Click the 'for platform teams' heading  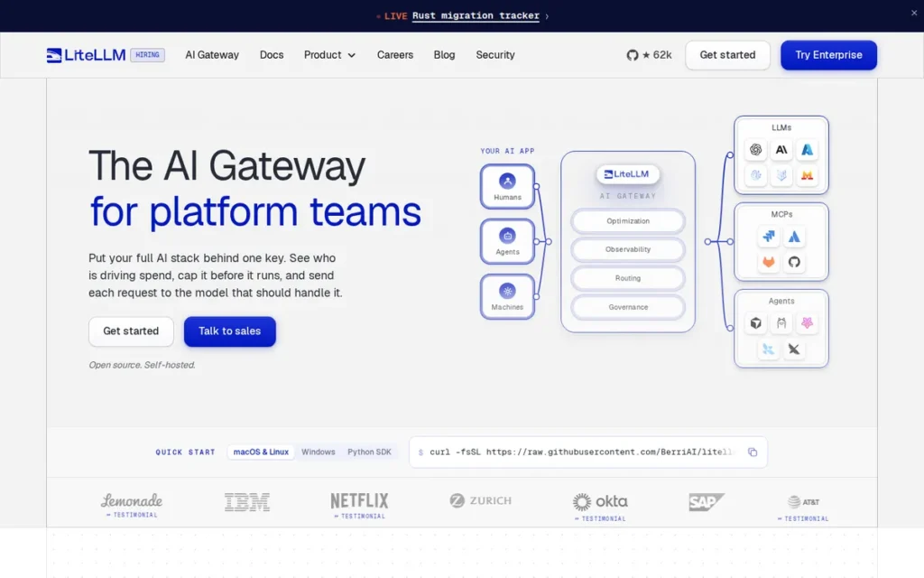[x=255, y=211]
